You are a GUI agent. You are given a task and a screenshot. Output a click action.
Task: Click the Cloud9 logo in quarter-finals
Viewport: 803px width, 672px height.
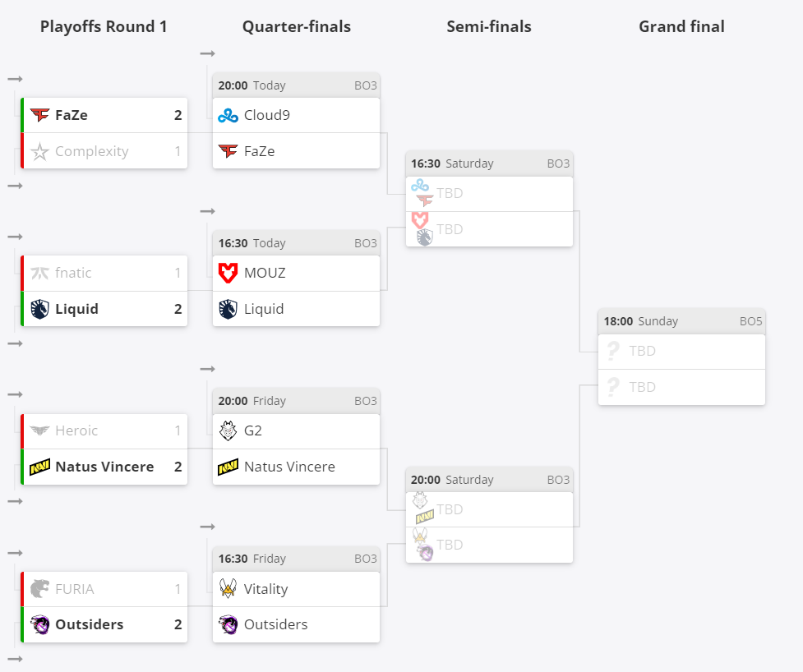pyautogui.click(x=228, y=116)
